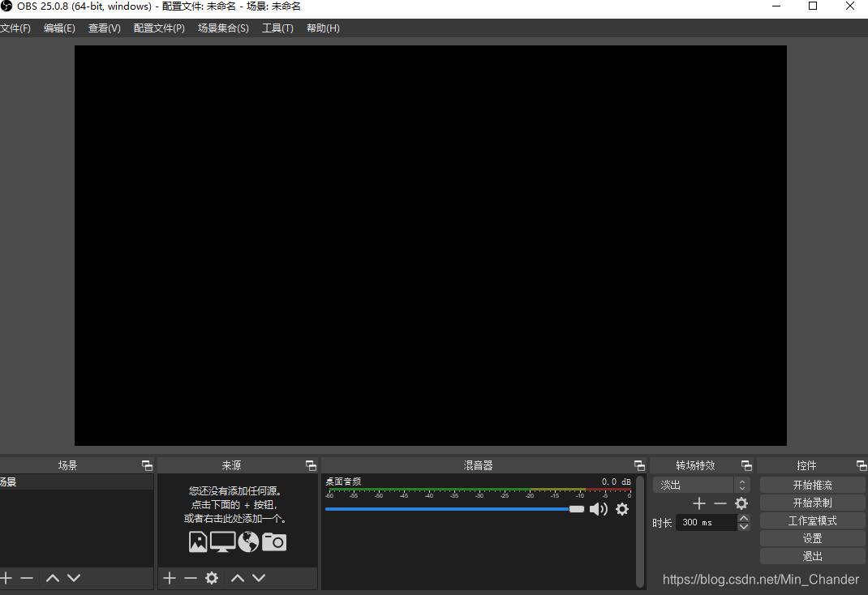Move scene up in the list

click(53, 579)
